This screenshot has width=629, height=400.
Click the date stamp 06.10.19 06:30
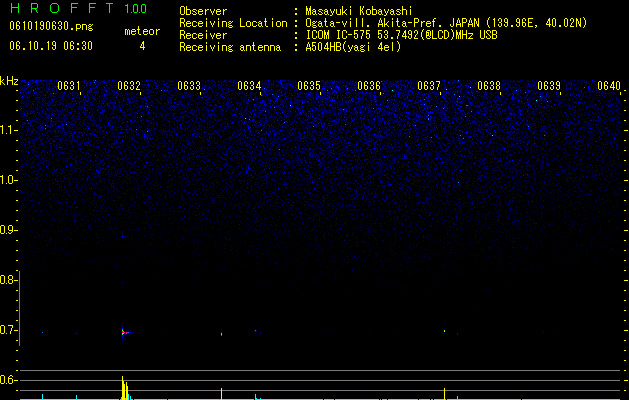click(x=51, y=46)
